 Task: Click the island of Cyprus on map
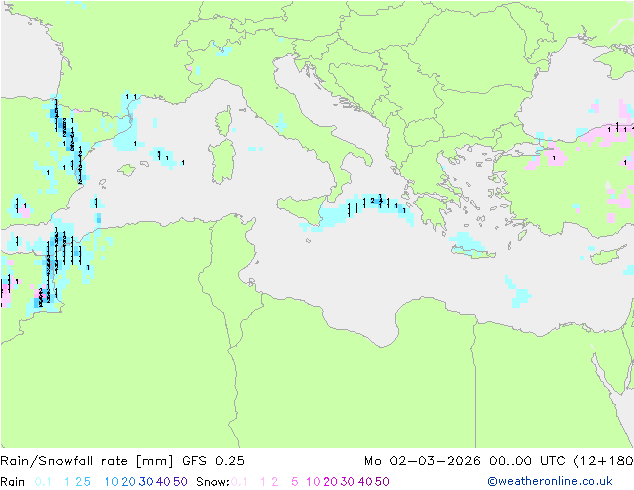tap(607, 256)
